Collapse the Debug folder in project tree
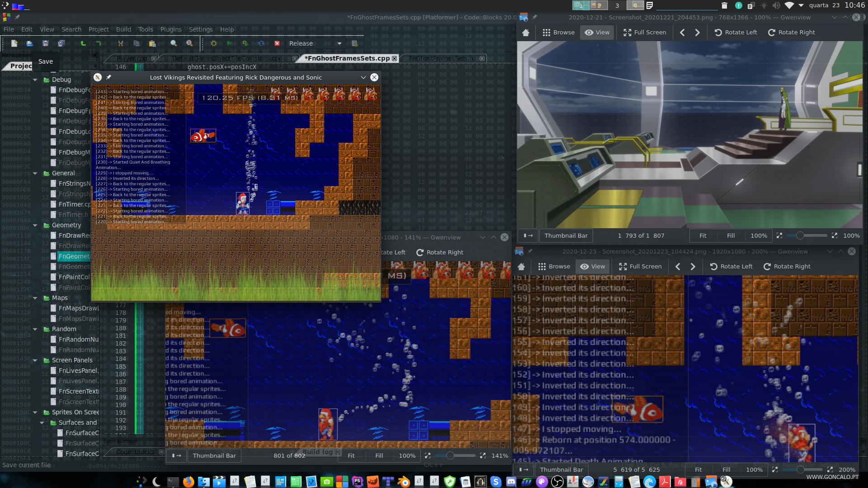 coord(35,80)
